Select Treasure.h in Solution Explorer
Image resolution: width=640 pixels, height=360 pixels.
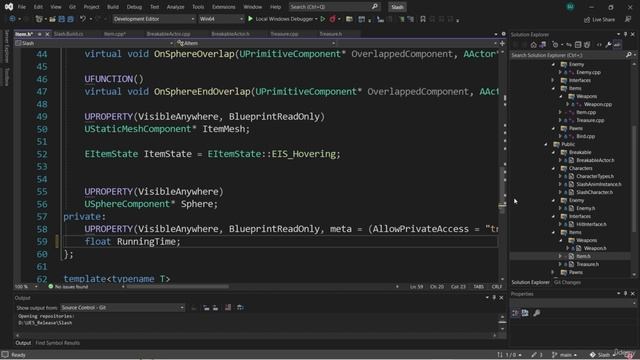tap(587, 264)
